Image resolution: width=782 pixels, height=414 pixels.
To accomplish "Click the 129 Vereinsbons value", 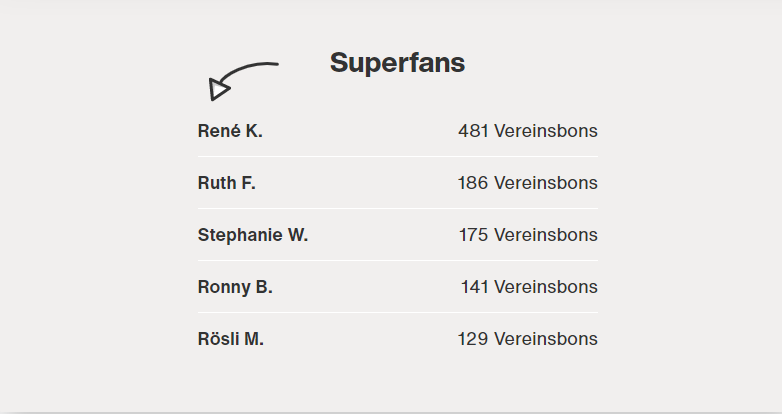I will point(528,339).
